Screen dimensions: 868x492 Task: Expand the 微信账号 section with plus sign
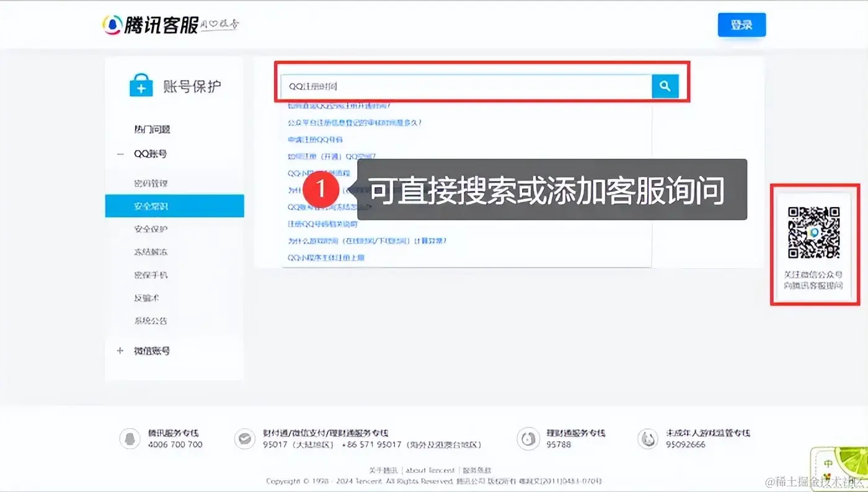click(x=120, y=351)
